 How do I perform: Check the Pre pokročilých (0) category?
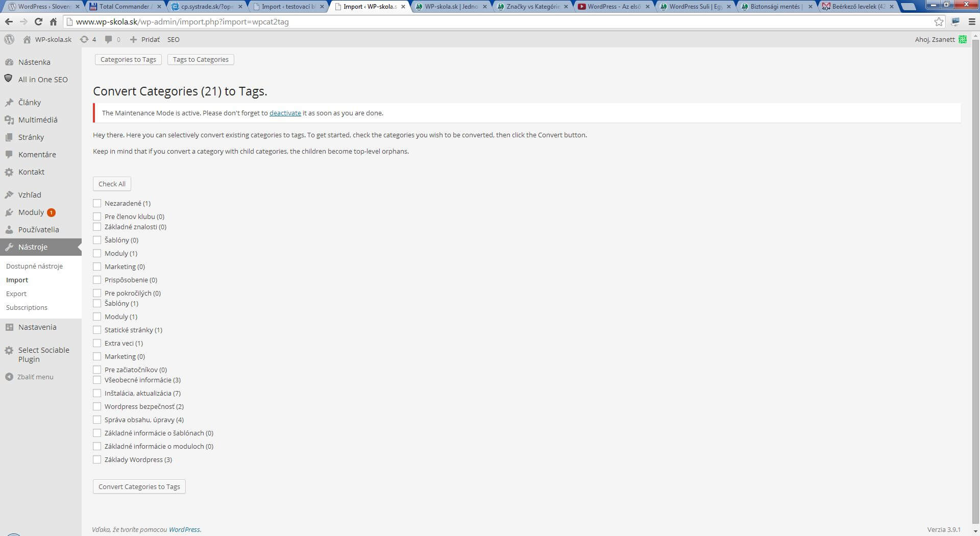97,293
